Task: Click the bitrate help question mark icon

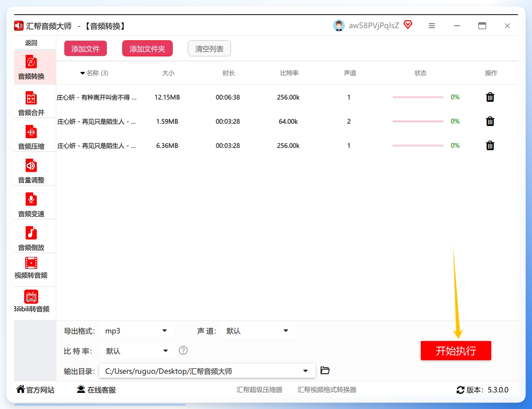Action: click(183, 350)
